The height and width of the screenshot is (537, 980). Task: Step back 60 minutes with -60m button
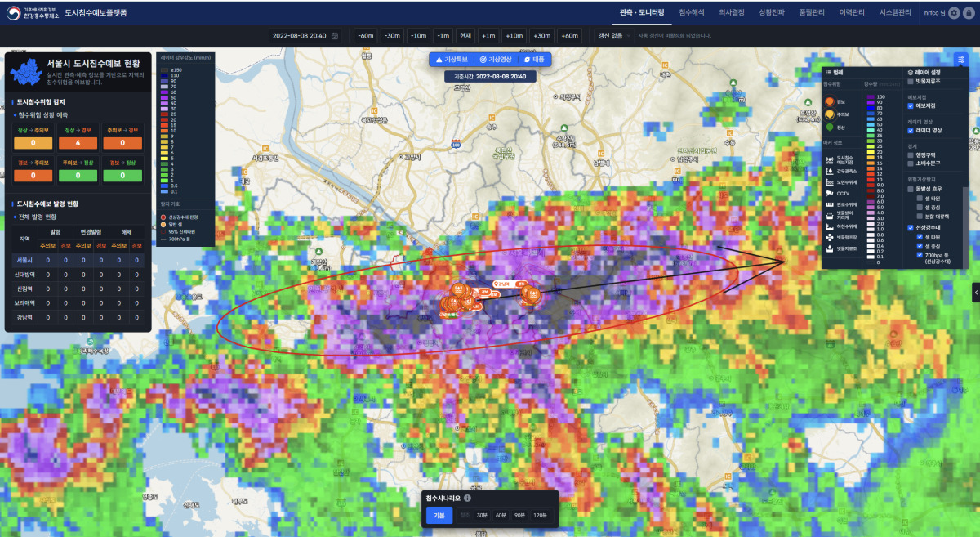tap(366, 36)
